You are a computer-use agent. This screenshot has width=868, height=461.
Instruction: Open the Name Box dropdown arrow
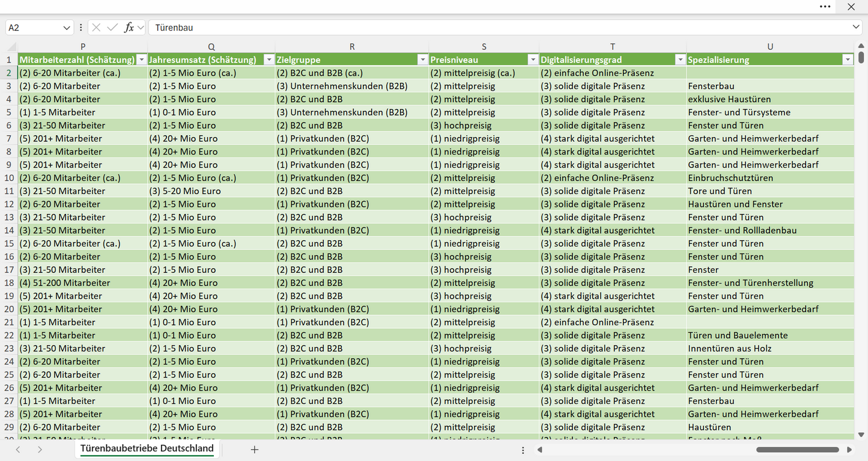(66, 28)
